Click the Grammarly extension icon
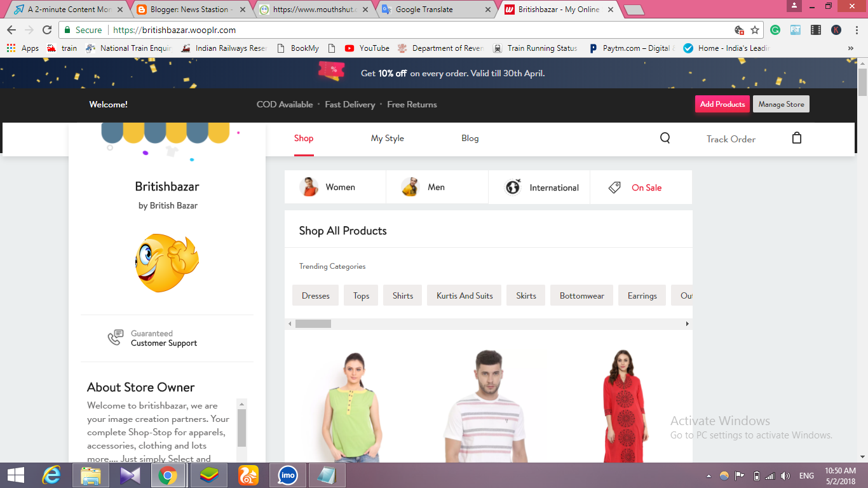 [x=775, y=30]
